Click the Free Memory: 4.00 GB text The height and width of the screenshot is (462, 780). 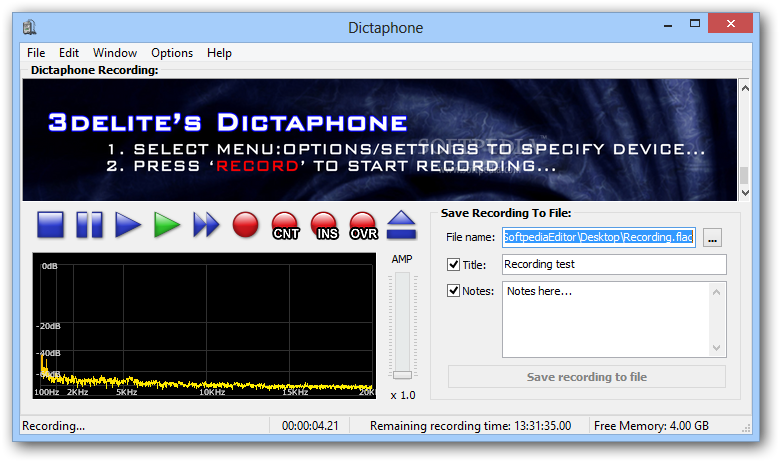coord(651,426)
